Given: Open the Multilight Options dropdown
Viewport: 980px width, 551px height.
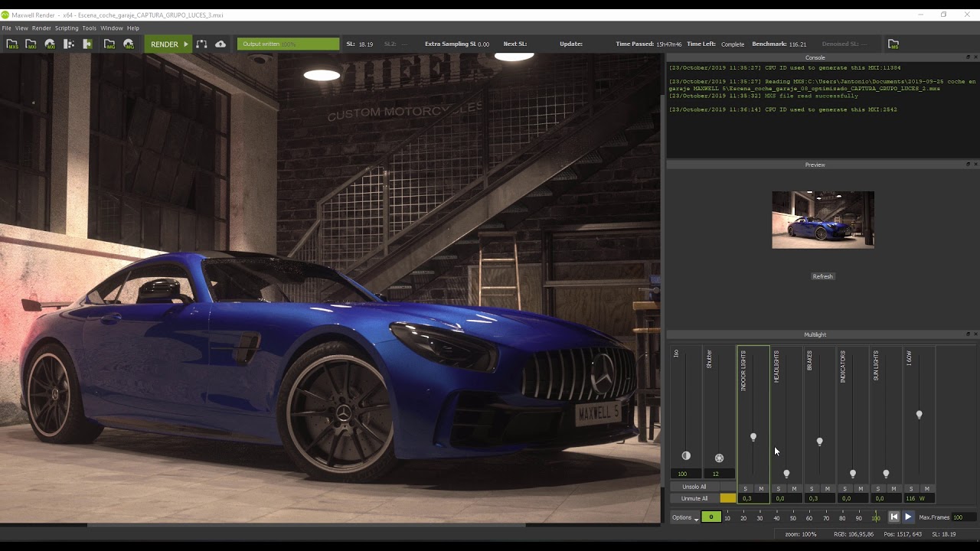Looking at the screenshot, I should tap(685, 517).
